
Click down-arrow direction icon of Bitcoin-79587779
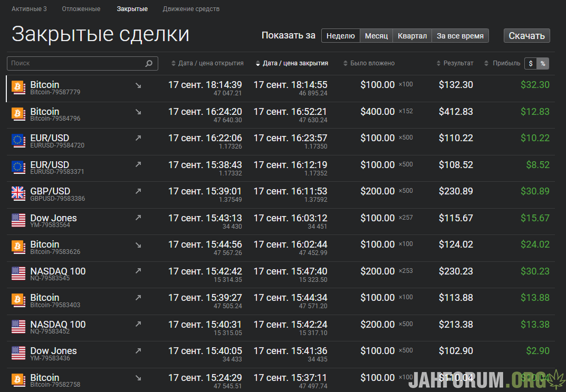pos(138,85)
